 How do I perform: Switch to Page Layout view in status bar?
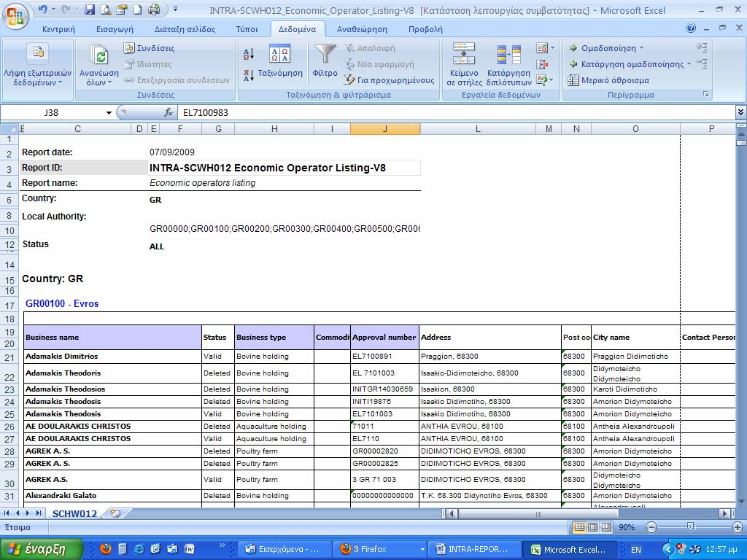tap(592, 527)
